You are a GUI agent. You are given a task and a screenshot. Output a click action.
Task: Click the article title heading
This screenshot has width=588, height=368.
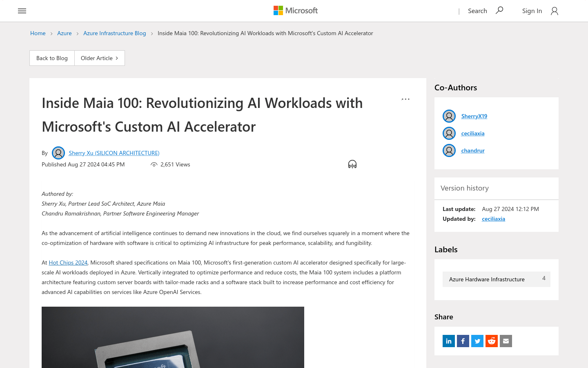(202, 115)
